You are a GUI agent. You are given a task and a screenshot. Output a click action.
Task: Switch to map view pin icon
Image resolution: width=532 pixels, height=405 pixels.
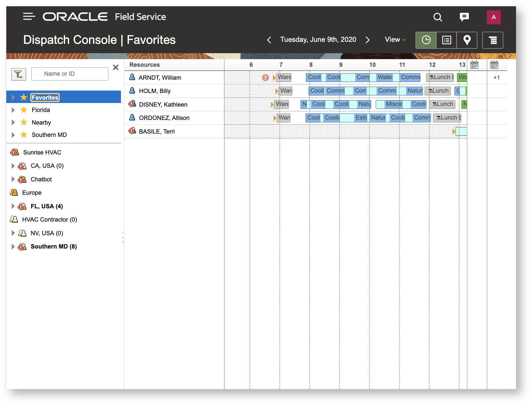coord(467,40)
